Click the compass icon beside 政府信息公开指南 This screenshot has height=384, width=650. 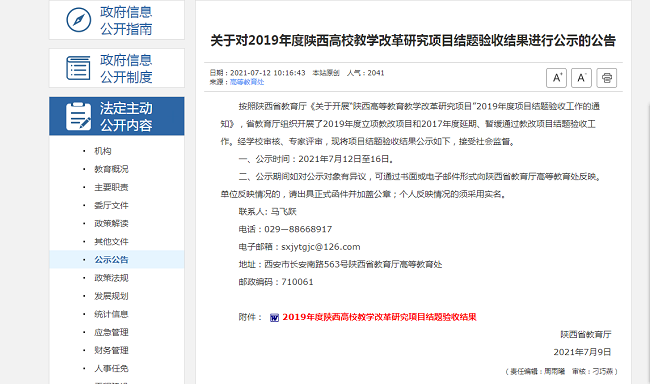coord(79,19)
